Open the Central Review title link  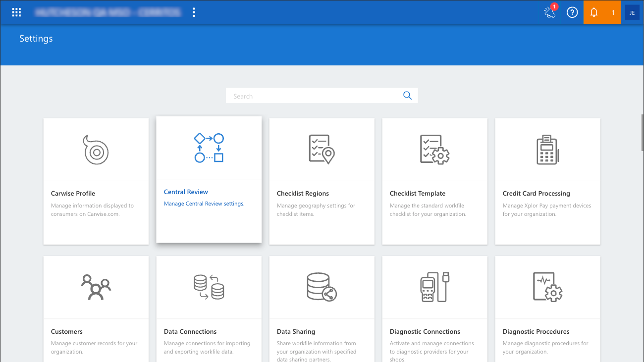click(186, 192)
